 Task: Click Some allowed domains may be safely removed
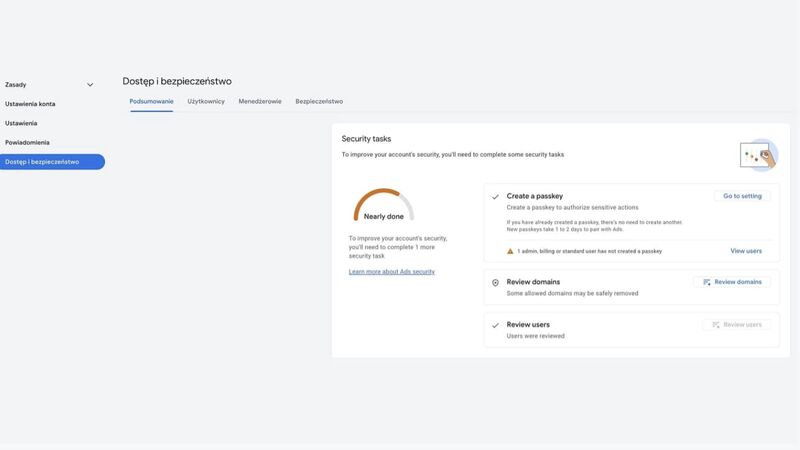[x=572, y=293]
